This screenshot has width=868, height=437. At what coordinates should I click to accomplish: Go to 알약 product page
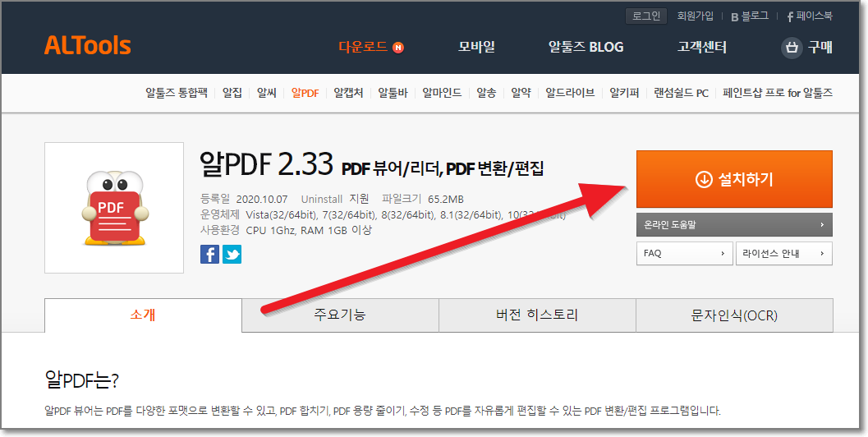pos(521,93)
